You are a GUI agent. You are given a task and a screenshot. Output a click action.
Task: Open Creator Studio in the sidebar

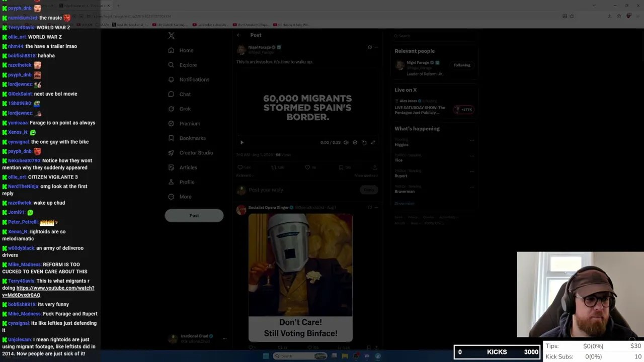pos(191,153)
